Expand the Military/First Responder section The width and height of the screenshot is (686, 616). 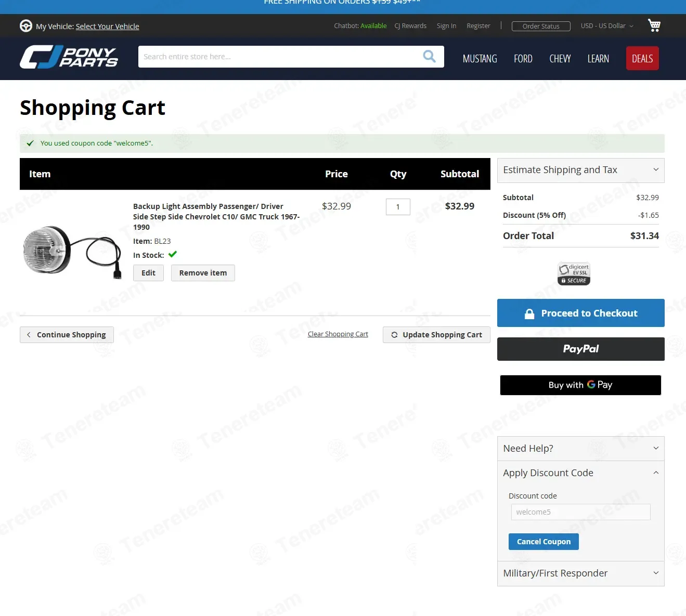pyautogui.click(x=580, y=573)
